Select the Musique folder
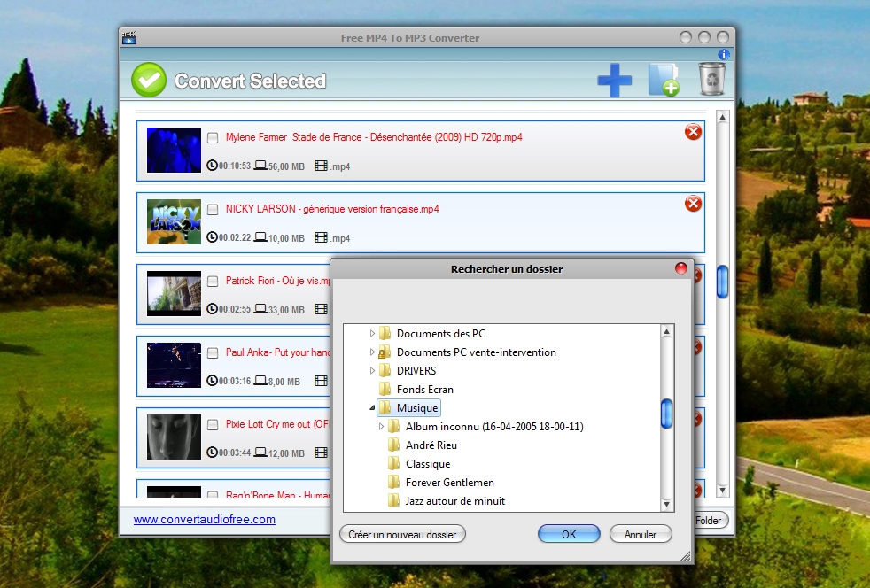The height and width of the screenshot is (588, 870). click(416, 408)
